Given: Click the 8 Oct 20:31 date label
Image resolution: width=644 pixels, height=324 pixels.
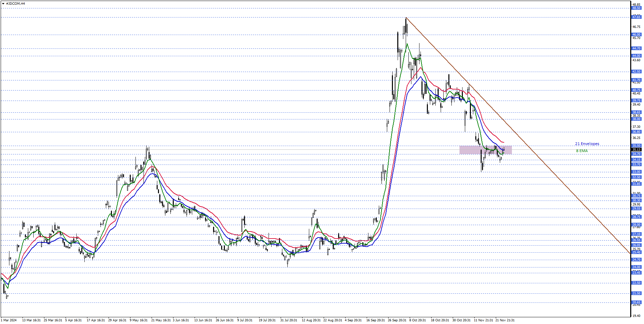Looking at the screenshot, I should click(418, 320).
